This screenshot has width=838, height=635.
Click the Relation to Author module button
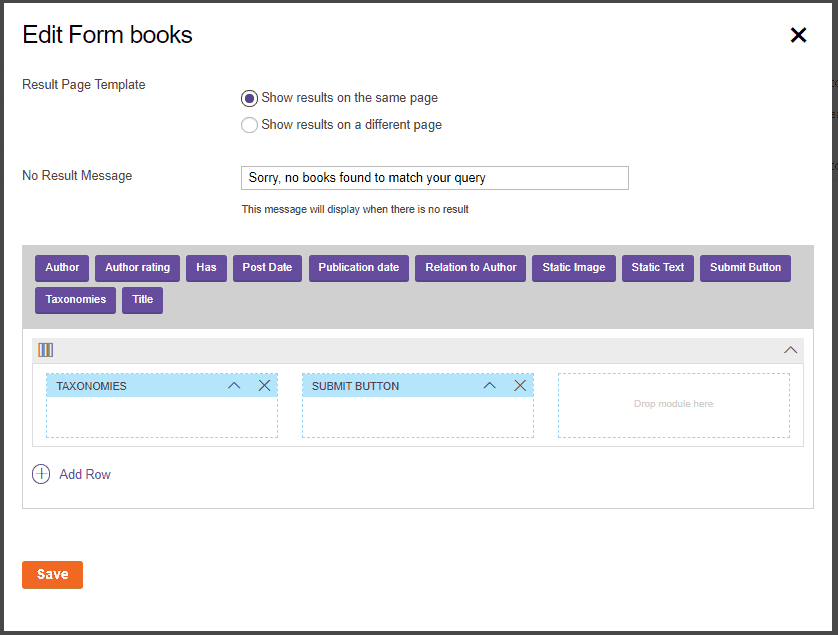[x=470, y=268]
